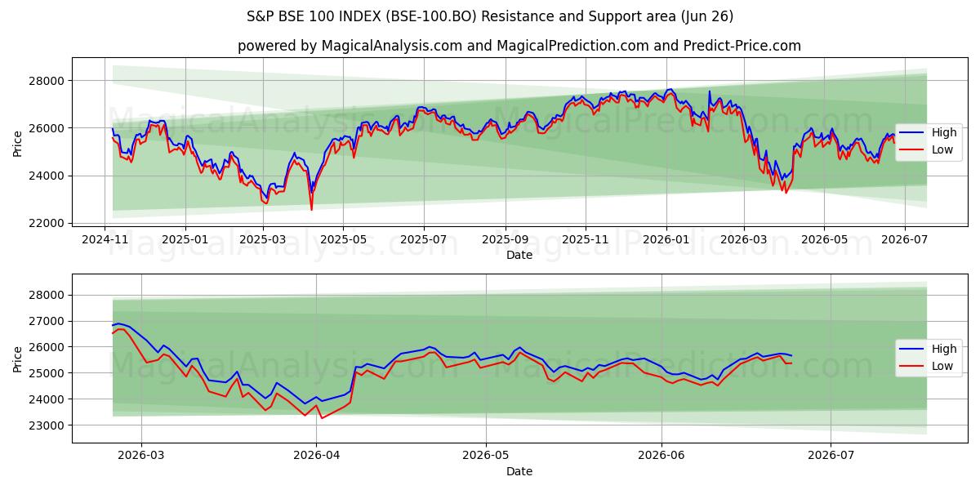Click the '2025-05' x-axis label

tap(342, 240)
